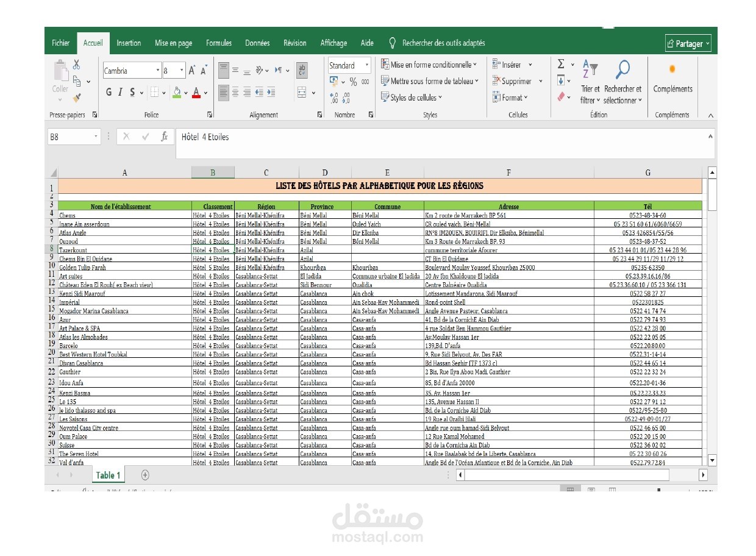Open the font size dropdown showing 8
The image size is (756, 556).
click(182, 71)
